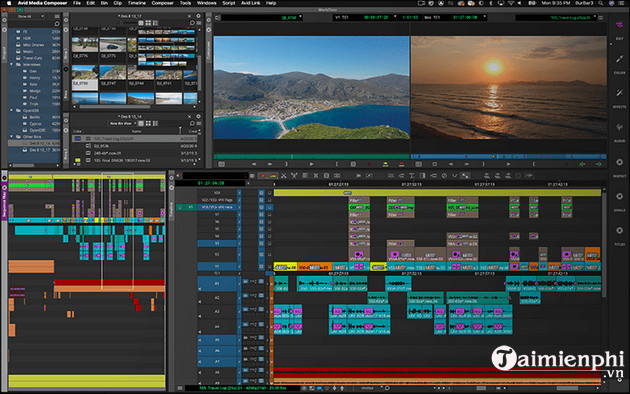Image resolution: width=630 pixels, height=394 pixels.
Task: Select the DJI_0136 clip row
Action: 136,146
